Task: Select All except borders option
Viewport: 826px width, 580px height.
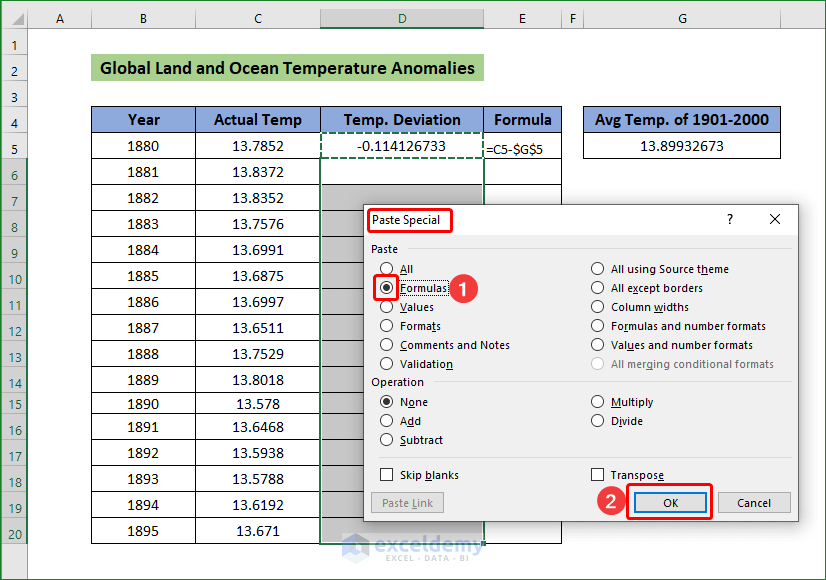Action: (598, 287)
